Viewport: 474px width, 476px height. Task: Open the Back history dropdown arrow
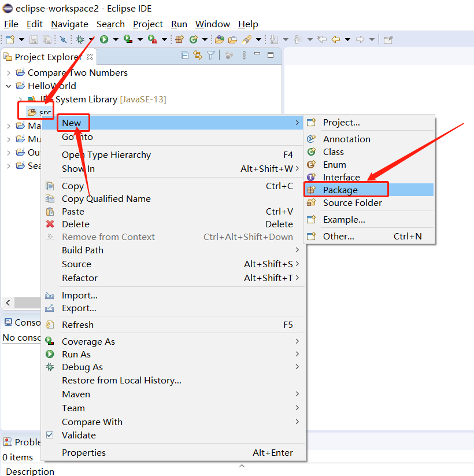click(x=348, y=39)
